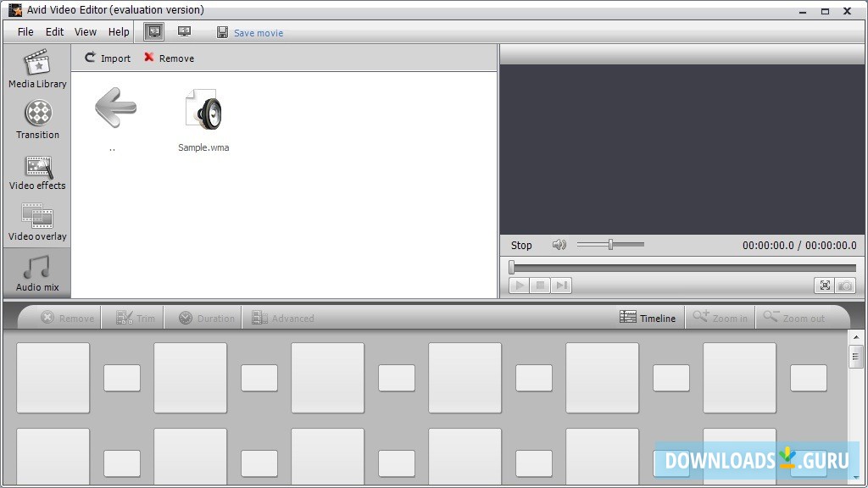Viewport: 868px width, 488px height.
Task: Adjust the preview volume slider
Action: point(610,245)
